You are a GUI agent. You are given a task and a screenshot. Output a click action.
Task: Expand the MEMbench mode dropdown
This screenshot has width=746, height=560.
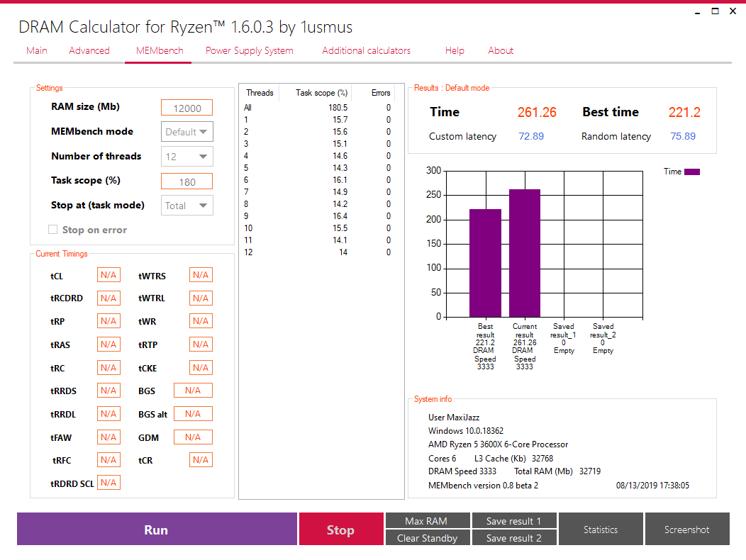click(187, 132)
